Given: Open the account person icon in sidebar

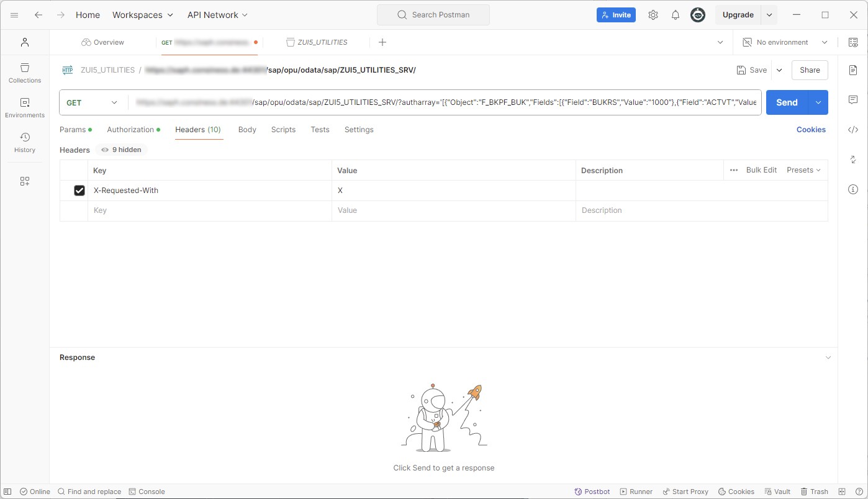Looking at the screenshot, I should point(25,42).
